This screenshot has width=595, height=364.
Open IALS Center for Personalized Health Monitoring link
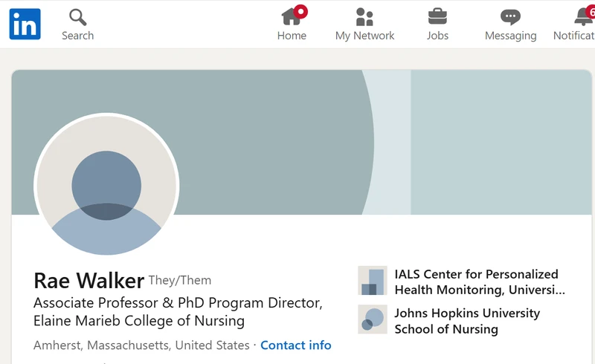(x=480, y=282)
